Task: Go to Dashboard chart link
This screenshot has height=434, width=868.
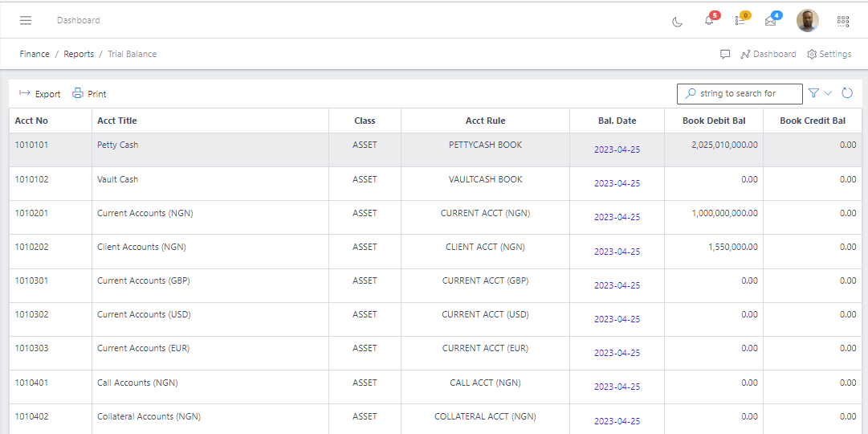Action: coord(768,55)
